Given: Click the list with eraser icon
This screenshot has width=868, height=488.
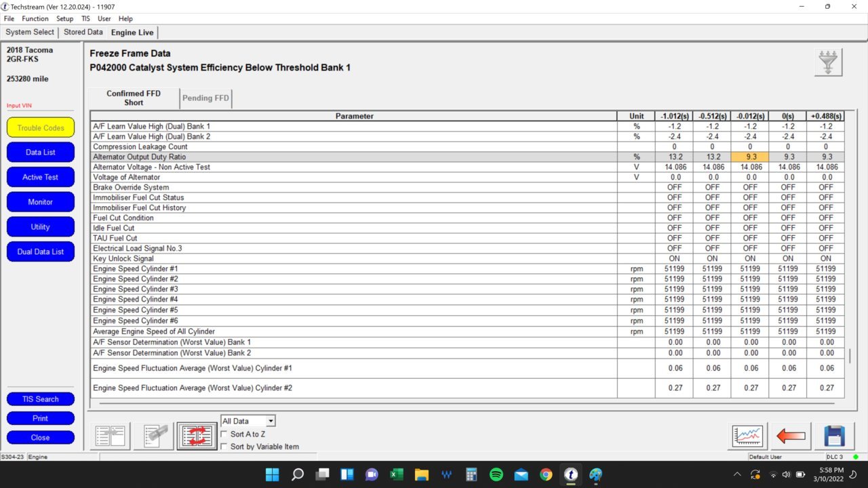Looking at the screenshot, I should point(153,436).
